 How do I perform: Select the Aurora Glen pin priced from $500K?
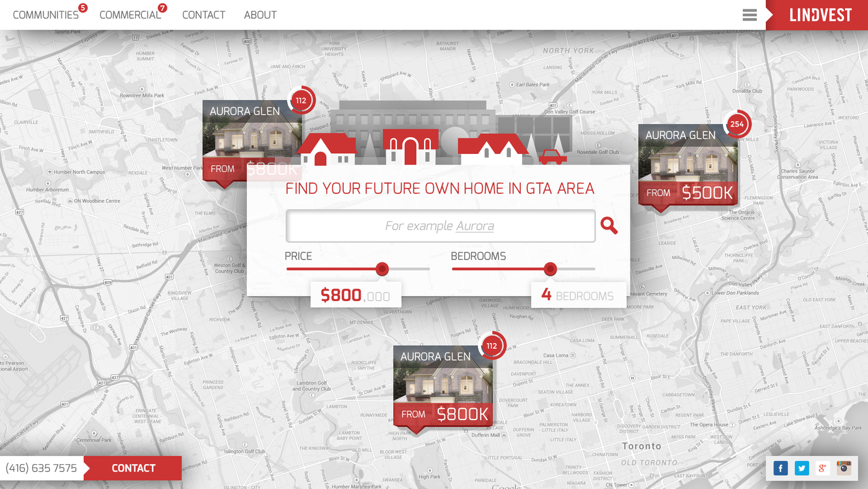pos(687,164)
